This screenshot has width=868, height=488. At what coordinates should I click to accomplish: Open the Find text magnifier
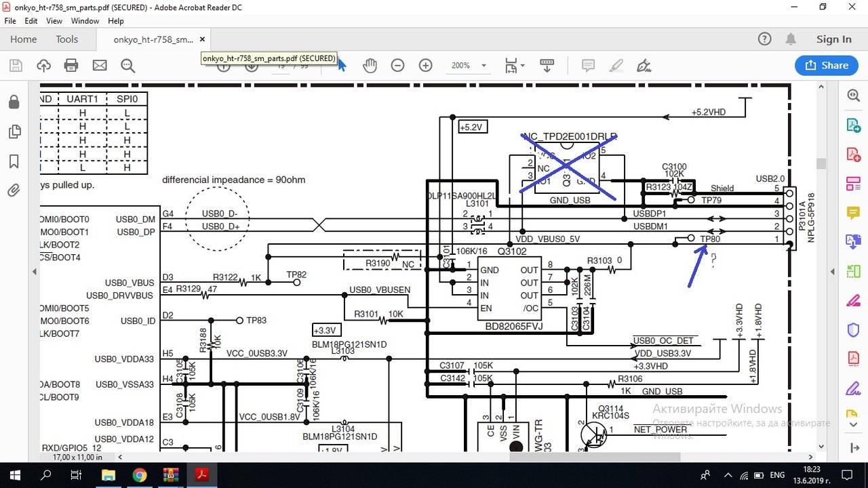[127, 66]
